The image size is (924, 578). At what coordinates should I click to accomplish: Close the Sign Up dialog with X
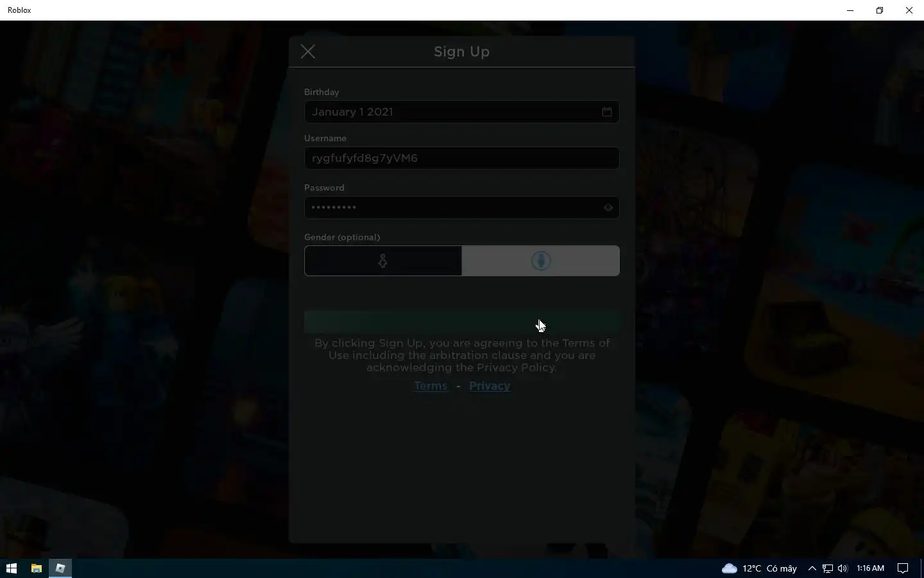click(308, 52)
